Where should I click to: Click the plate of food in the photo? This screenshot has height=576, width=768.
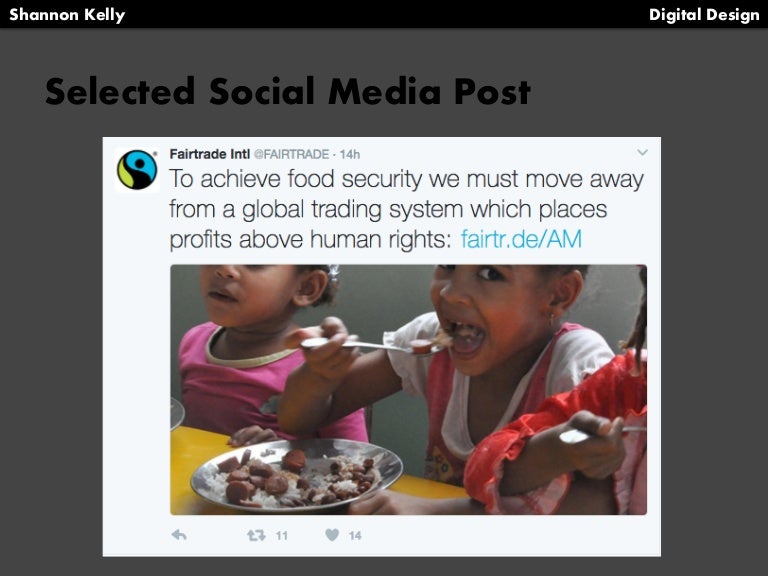coord(297,474)
